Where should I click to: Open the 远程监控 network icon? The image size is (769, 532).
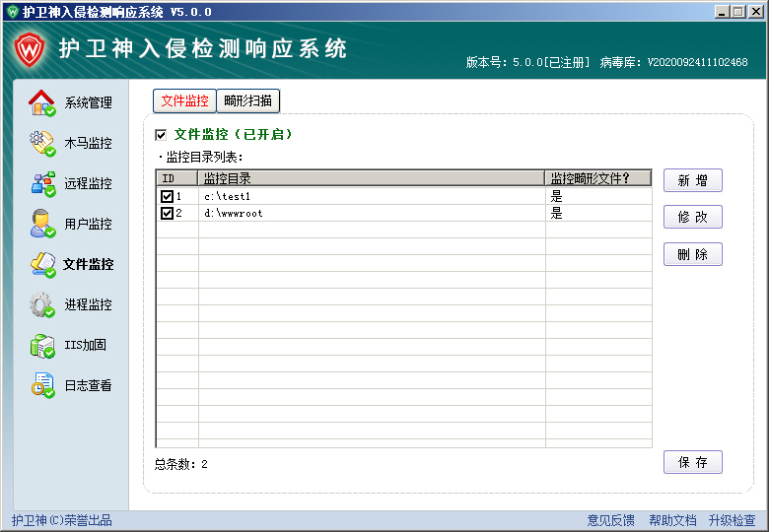42,183
